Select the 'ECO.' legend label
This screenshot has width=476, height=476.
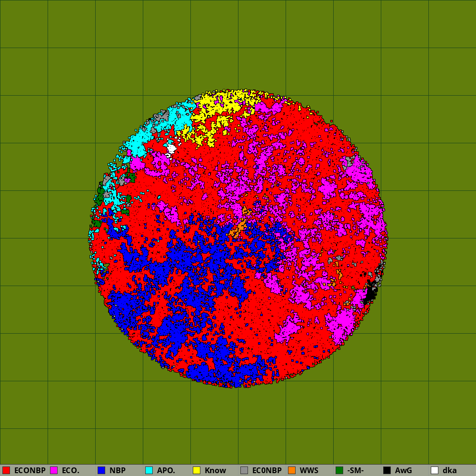70,470
